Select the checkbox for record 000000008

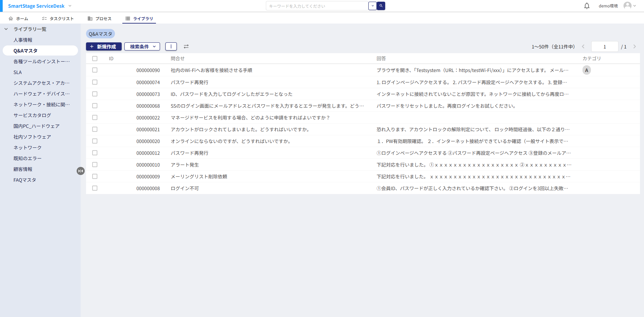tap(95, 188)
